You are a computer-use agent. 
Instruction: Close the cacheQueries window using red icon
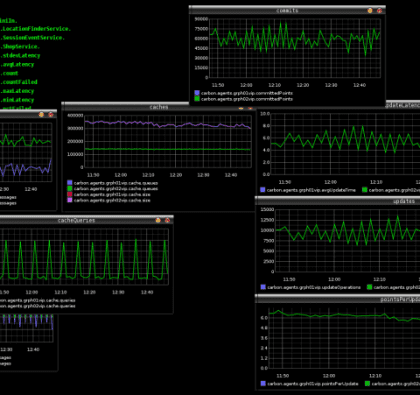coord(167,220)
